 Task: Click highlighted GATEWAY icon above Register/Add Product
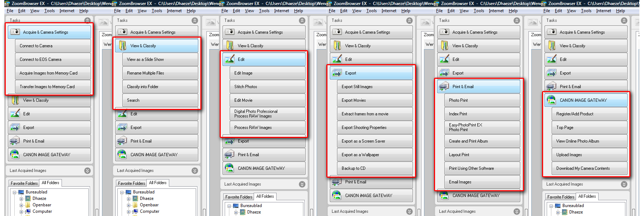(x=552, y=100)
